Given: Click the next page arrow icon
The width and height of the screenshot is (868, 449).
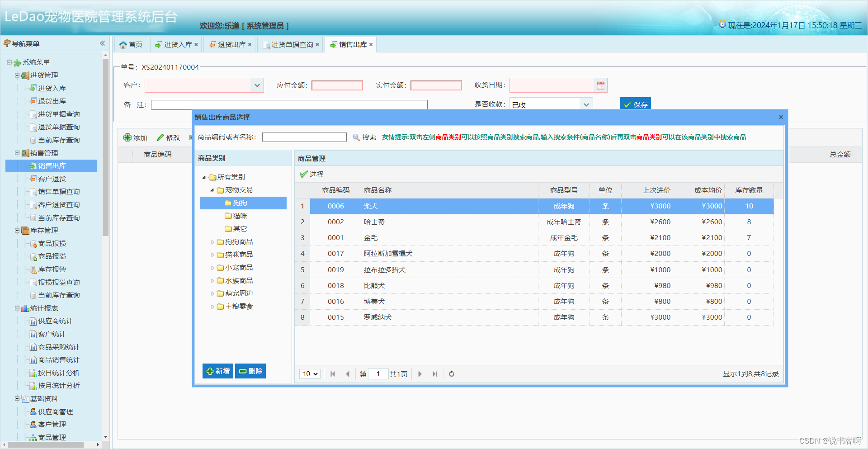Looking at the screenshot, I should click(420, 374).
